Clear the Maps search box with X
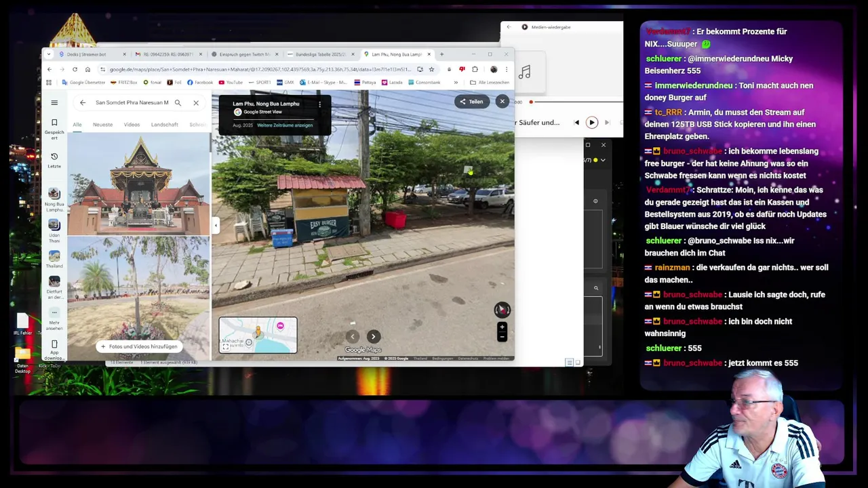 196,103
